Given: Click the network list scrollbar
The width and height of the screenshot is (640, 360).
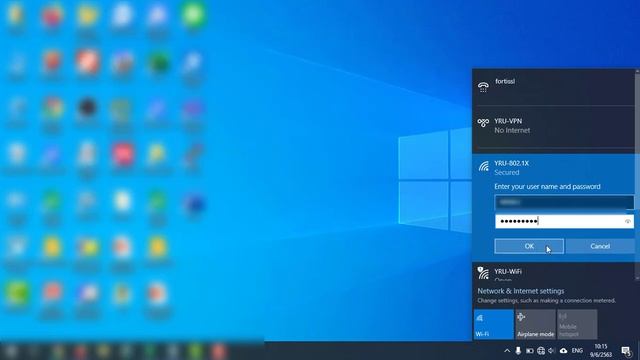Looking at the screenshot, I should pyautogui.click(x=638, y=175).
